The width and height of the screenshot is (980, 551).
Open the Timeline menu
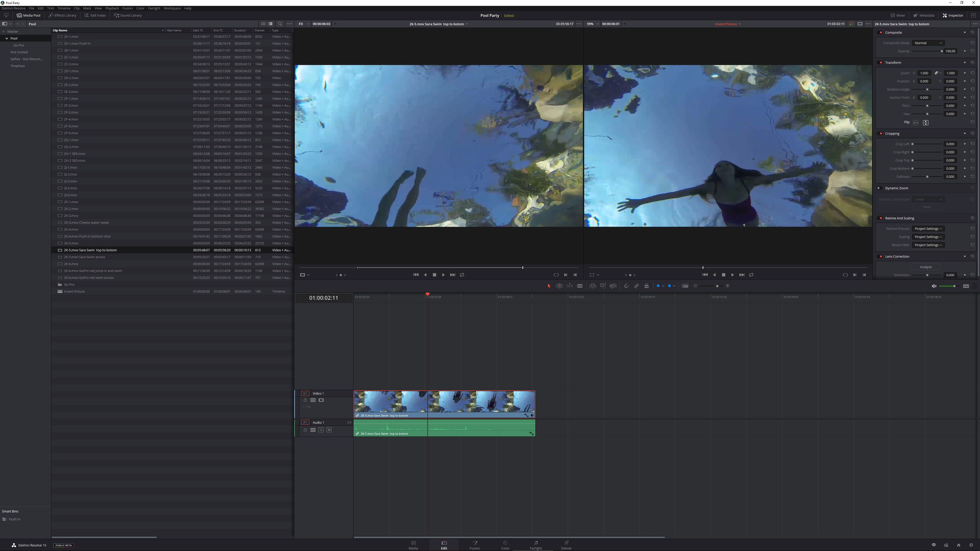[64, 8]
